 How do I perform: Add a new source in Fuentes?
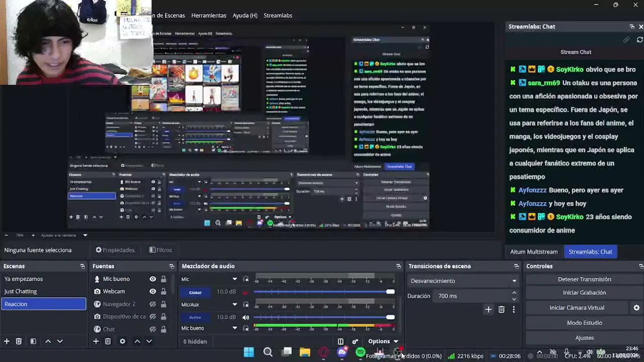(96, 341)
